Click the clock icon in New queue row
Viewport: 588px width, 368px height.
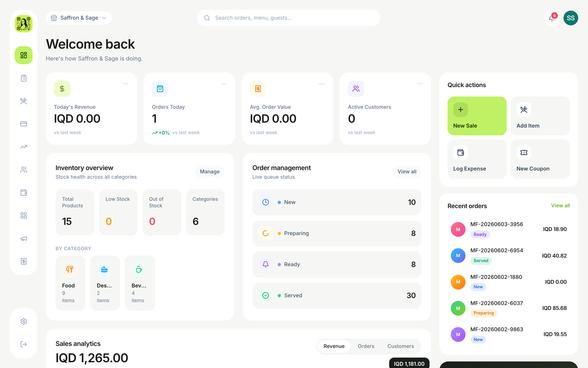[x=266, y=202]
